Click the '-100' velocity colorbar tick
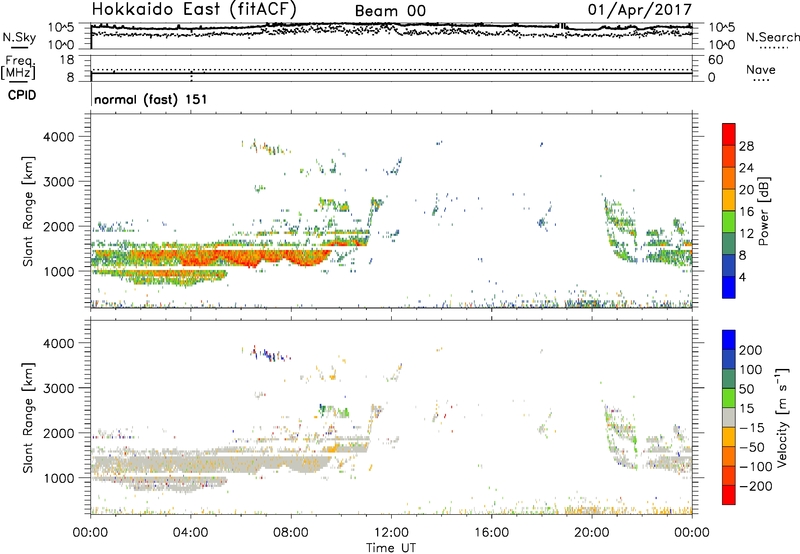This screenshot has height=554, width=800. pos(756,467)
